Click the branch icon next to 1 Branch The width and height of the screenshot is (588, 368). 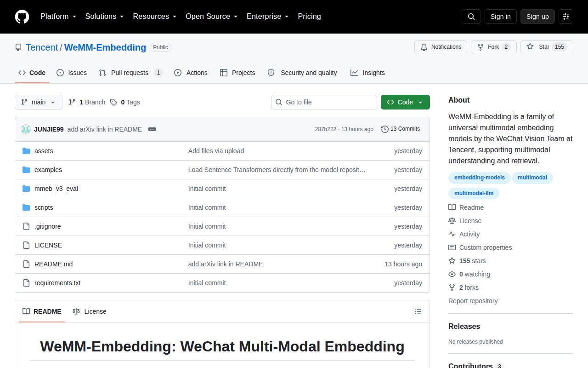(72, 102)
